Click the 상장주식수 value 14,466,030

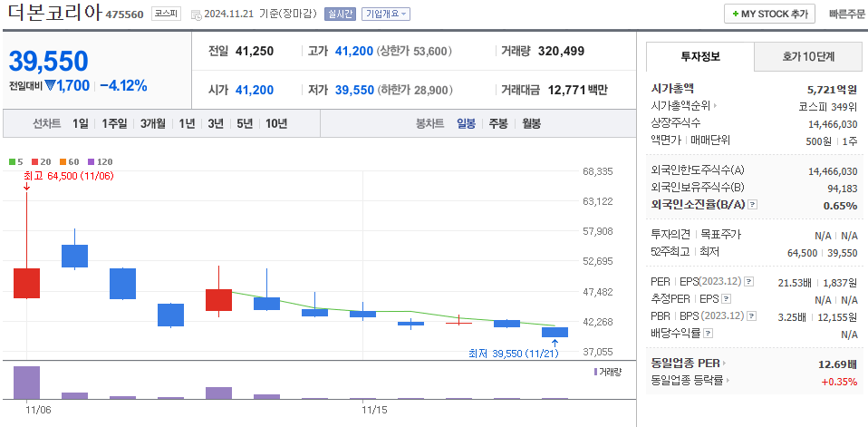point(833,124)
